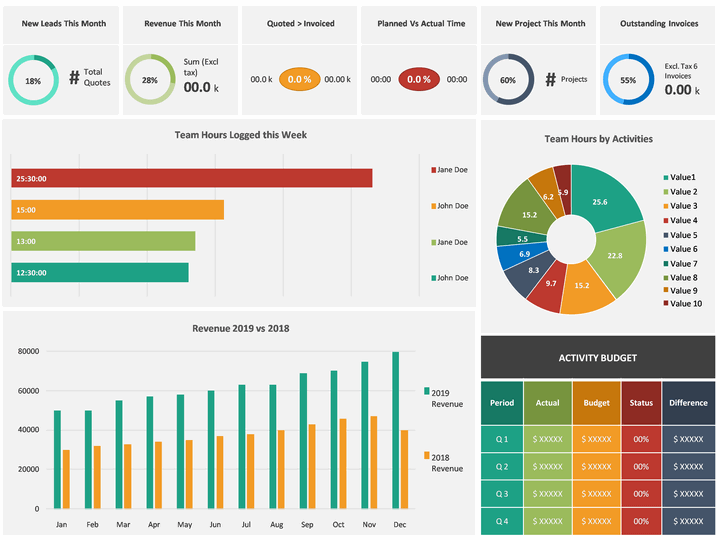Click the green Dec 2019 revenue bar
This screenshot has width=720, height=540.
tap(395, 430)
